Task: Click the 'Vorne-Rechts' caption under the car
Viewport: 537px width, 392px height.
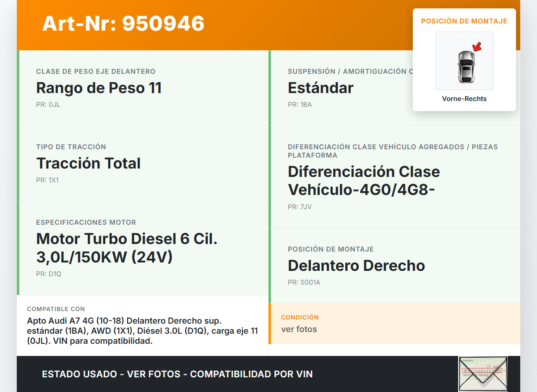Action: [x=464, y=99]
